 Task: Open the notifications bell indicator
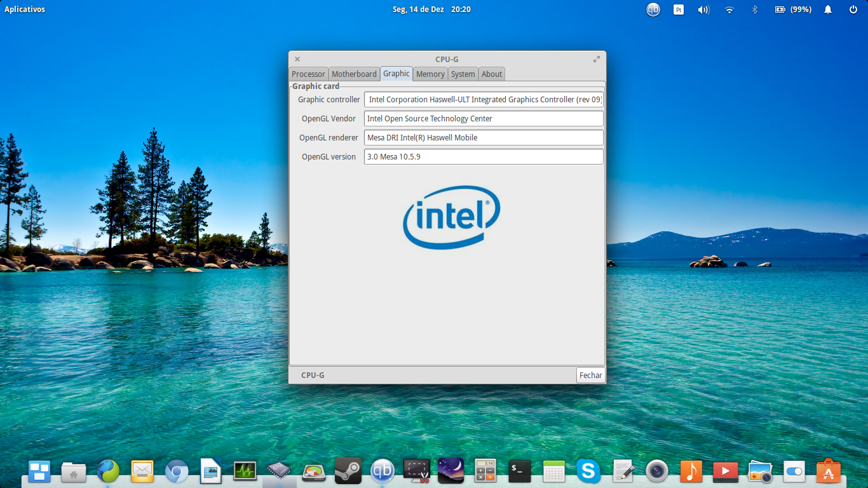(x=828, y=10)
